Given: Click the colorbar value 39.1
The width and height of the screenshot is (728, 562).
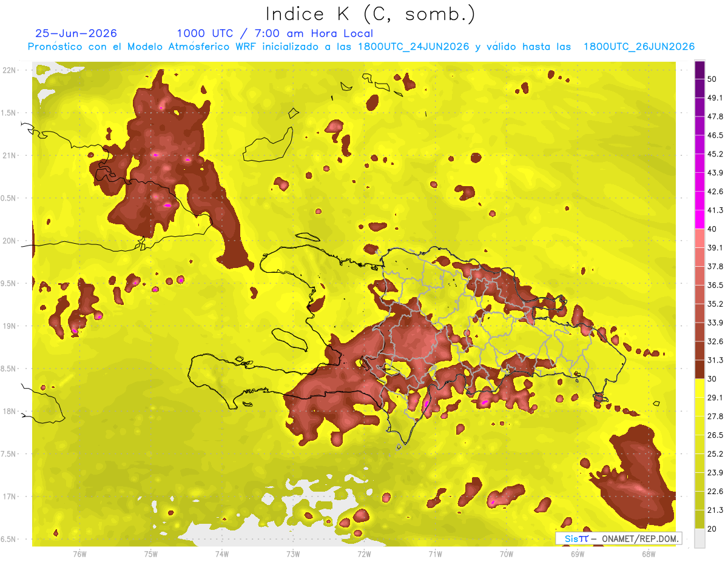Looking at the screenshot, I should click(x=715, y=247).
